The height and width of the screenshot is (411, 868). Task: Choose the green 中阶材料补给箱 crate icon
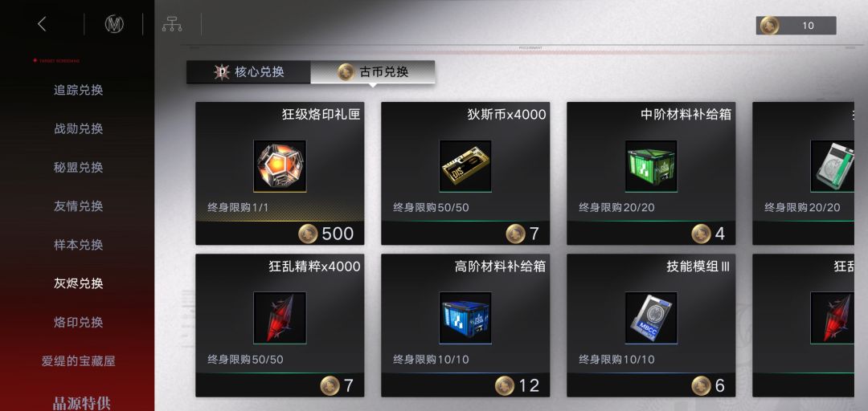651,166
